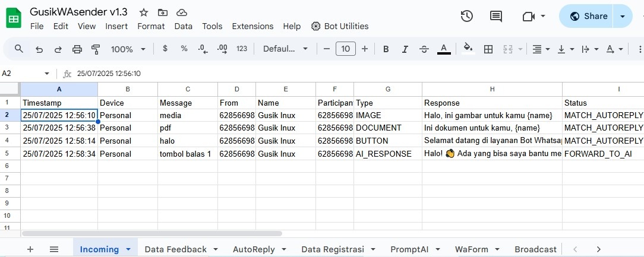Toggle italic formatting
Viewport: 644px width, 257px height.
coord(405,49)
